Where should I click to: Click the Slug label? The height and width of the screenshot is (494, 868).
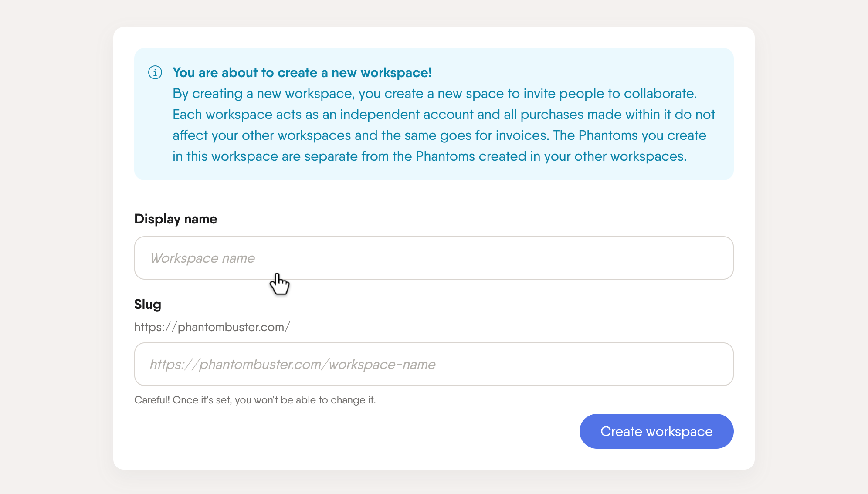[x=148, y=304]
